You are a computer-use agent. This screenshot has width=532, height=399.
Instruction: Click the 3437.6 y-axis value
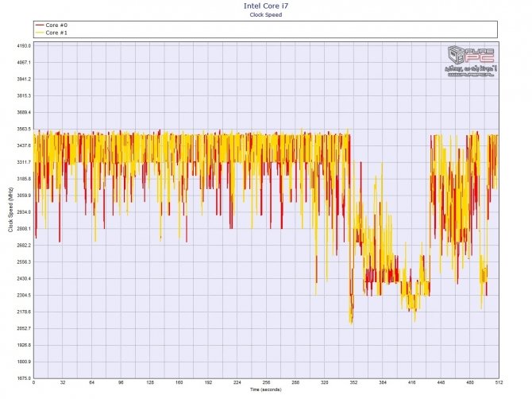[x=24, y=145]
